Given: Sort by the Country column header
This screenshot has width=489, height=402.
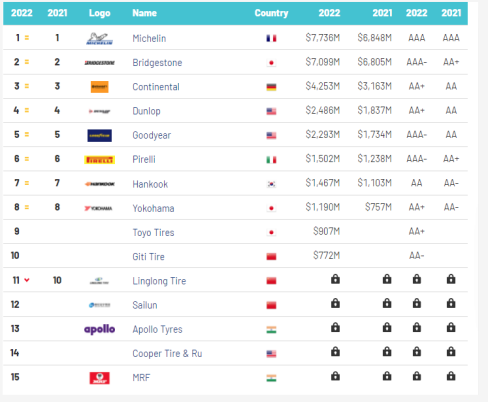Looking at the screenshot, I should pos(271,13).
